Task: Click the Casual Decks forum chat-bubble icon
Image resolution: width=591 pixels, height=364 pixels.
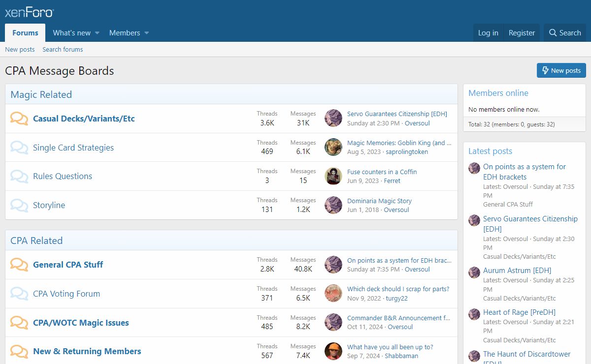Action: coord(19,119)
